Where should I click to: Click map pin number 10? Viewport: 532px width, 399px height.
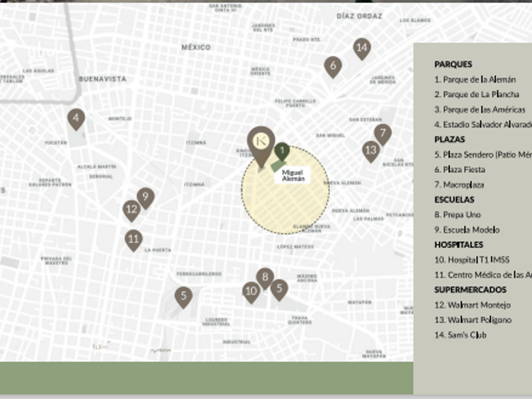point(251,291)
